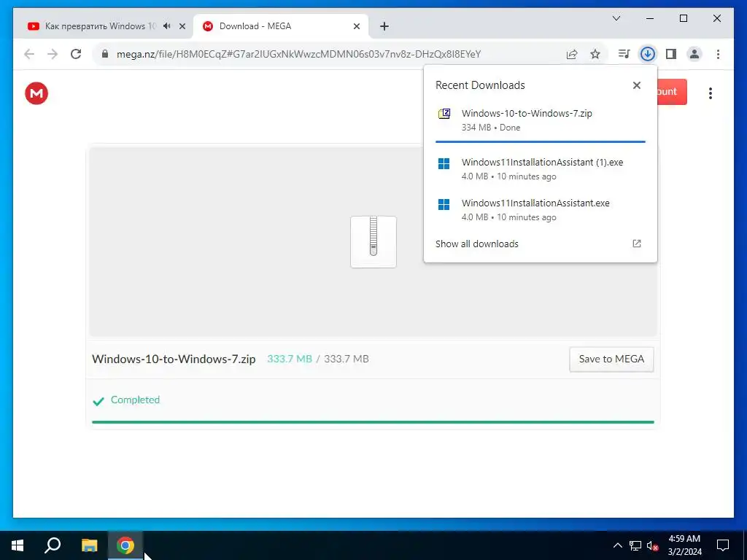Switch to the YouTube tab

[x=101, y=26]
